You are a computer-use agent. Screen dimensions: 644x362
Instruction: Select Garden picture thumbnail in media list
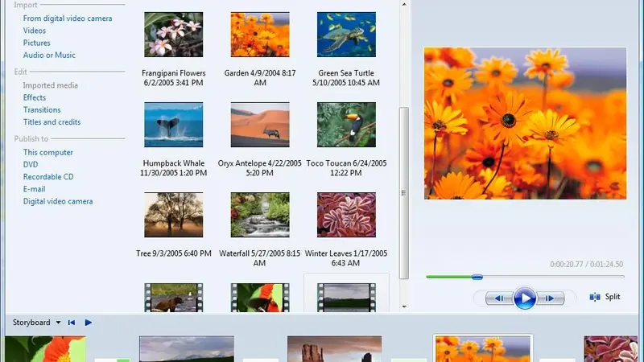[x=260, y=35]
